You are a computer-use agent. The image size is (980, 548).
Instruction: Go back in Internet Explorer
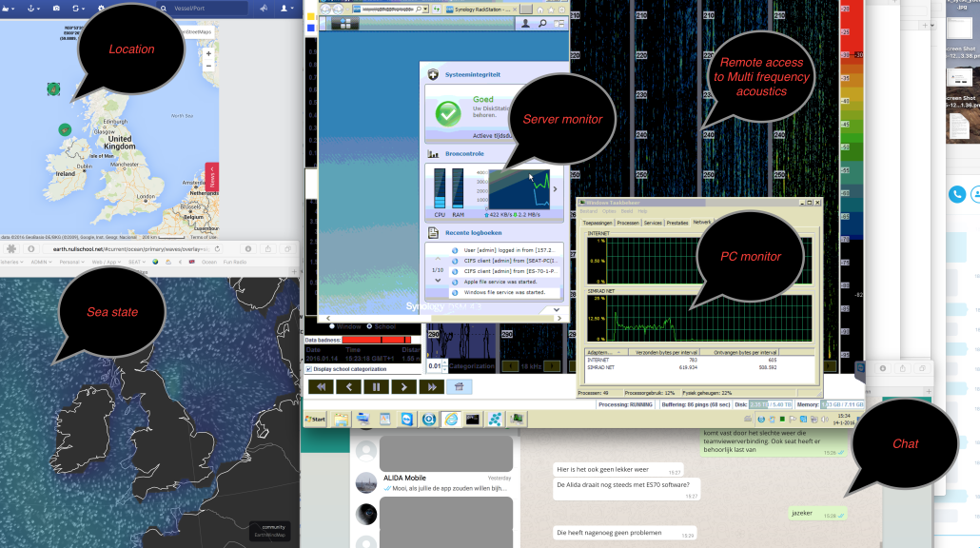pos(326,10)
